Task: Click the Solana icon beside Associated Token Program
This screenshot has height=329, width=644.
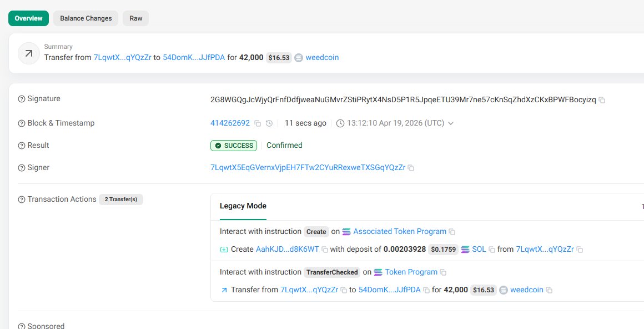Action: tap(346, 232)
